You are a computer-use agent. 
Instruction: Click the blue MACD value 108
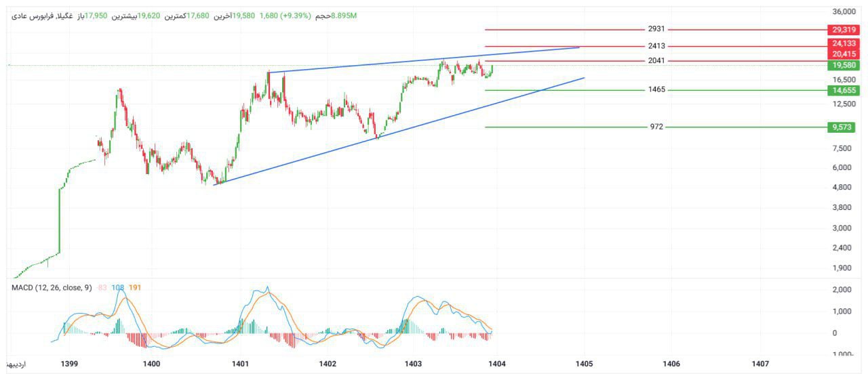[x=118, y=288]
